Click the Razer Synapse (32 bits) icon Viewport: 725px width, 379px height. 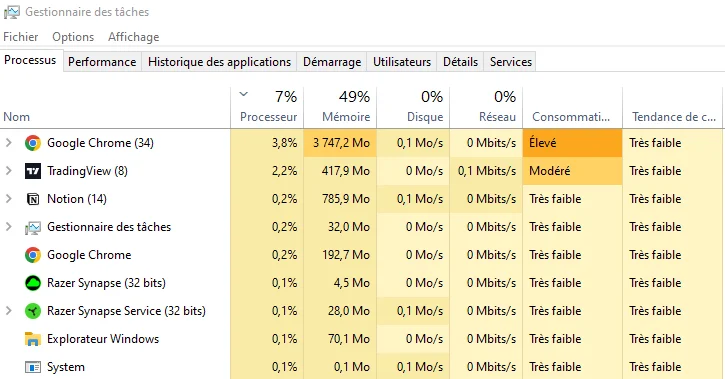coord(33,283)
